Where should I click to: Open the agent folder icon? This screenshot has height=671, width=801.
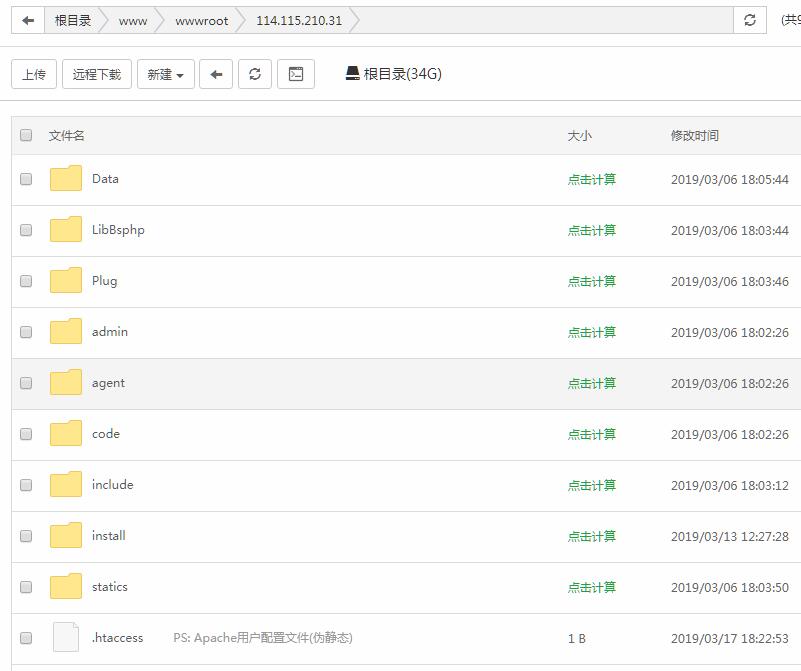66,382
